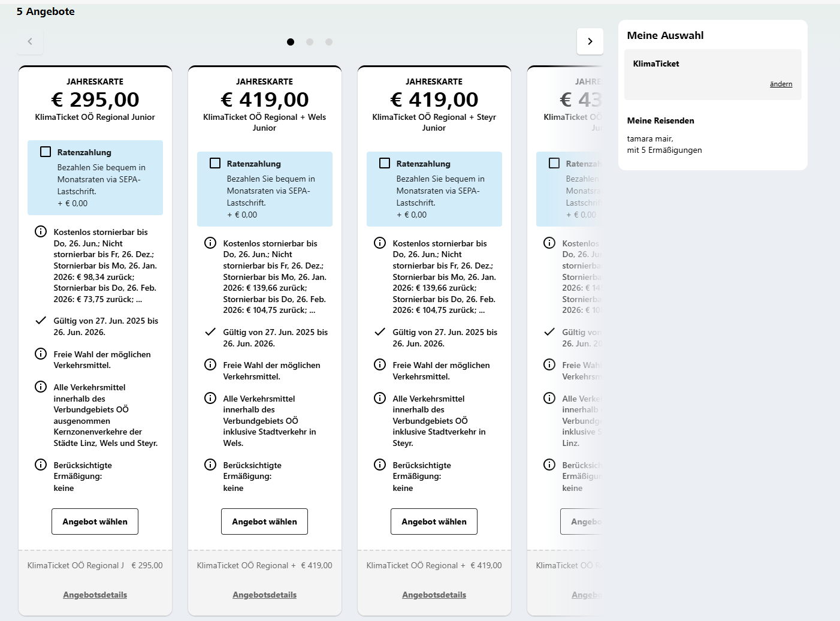Select third carousel page dot
This screenshot has width=840, height=621.
329,42
